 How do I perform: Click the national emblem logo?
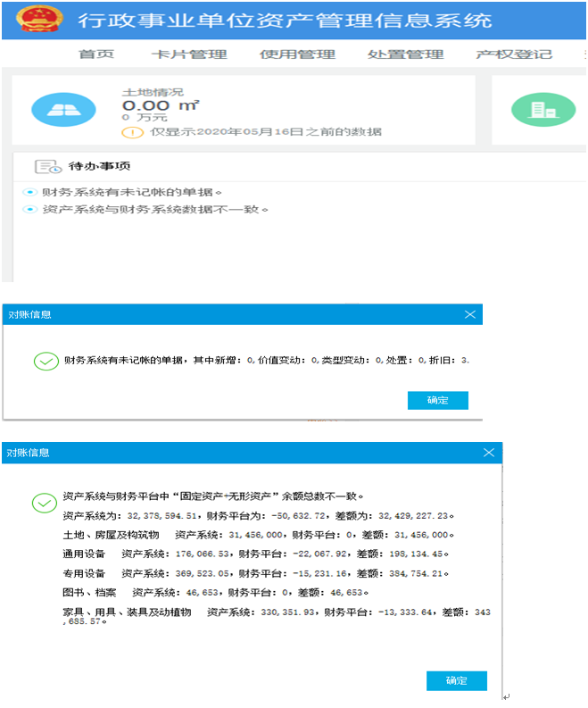tap(34, 19)
